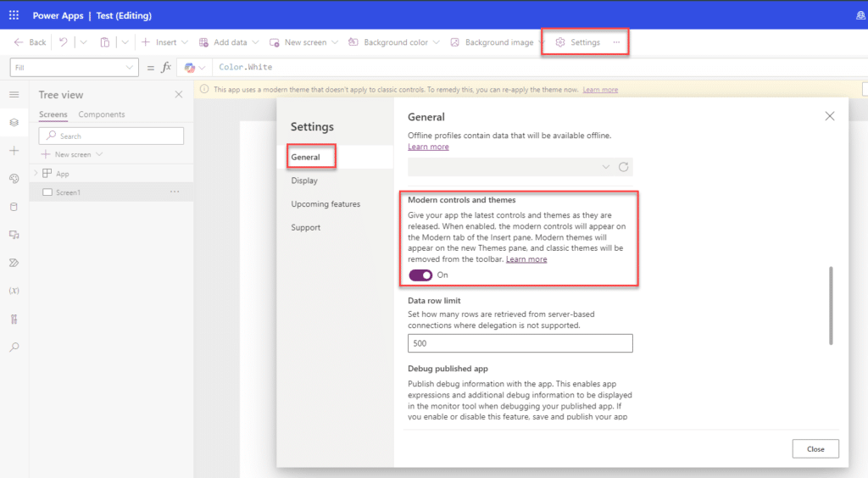
Task: Open Tree view layers icon in left rail
Action: coord(14,122)
